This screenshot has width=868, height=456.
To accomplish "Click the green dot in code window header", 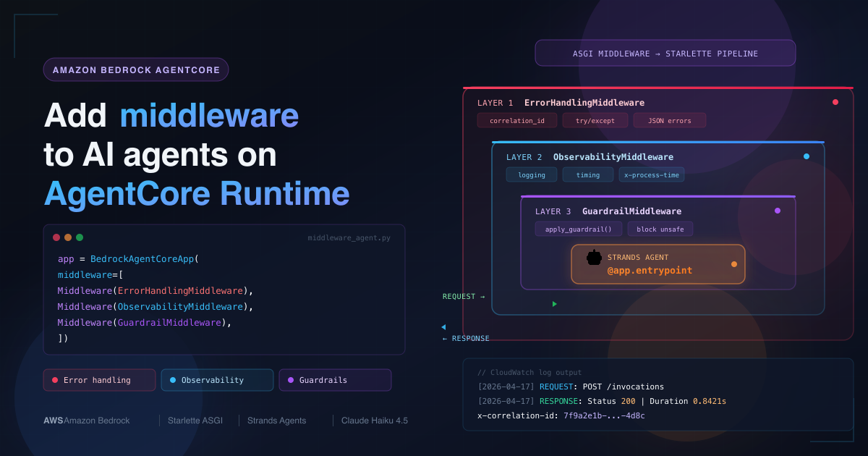I will (x=80, y=237).
